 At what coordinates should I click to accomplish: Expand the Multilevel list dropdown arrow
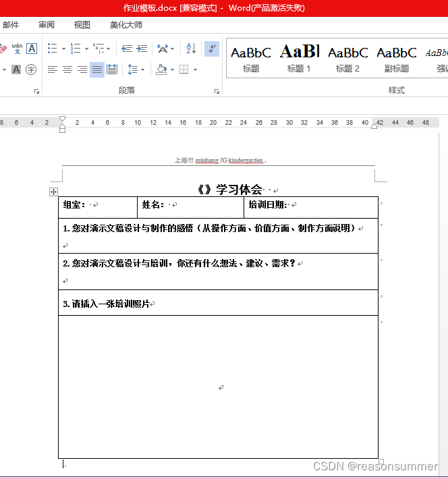coord(108,49)
